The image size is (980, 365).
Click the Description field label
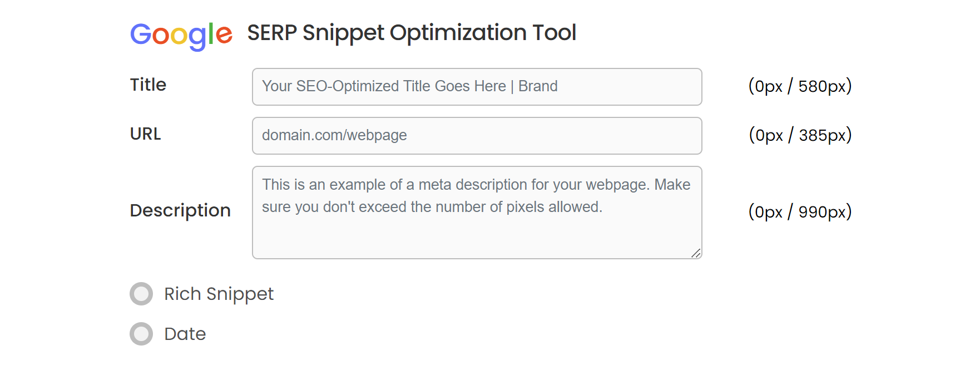[x=180, y=210]
